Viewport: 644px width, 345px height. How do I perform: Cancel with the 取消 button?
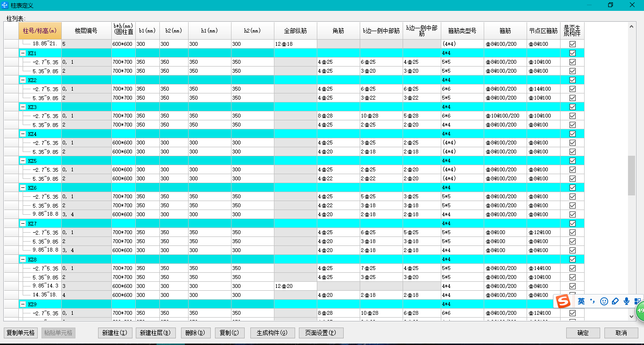pos(621,333)
